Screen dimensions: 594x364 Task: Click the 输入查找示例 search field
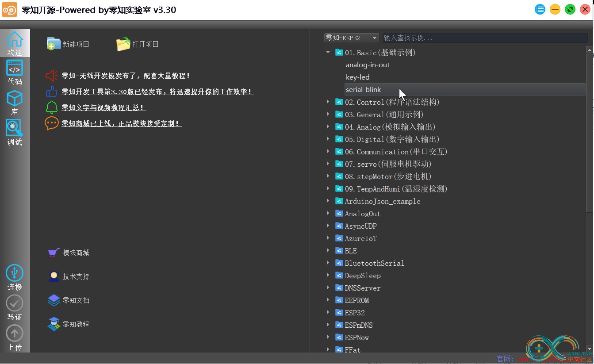485,38
